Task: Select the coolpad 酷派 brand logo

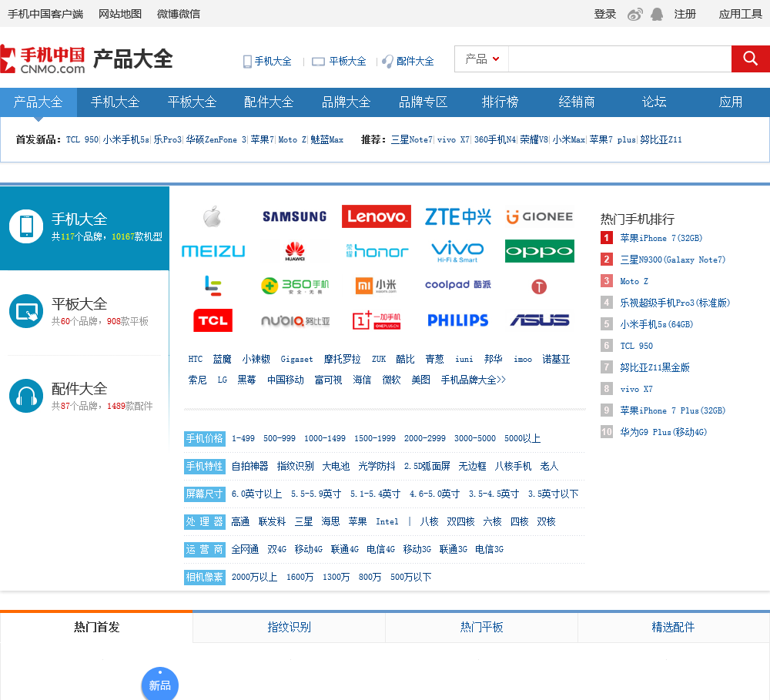Action: (x=457, y=284)
